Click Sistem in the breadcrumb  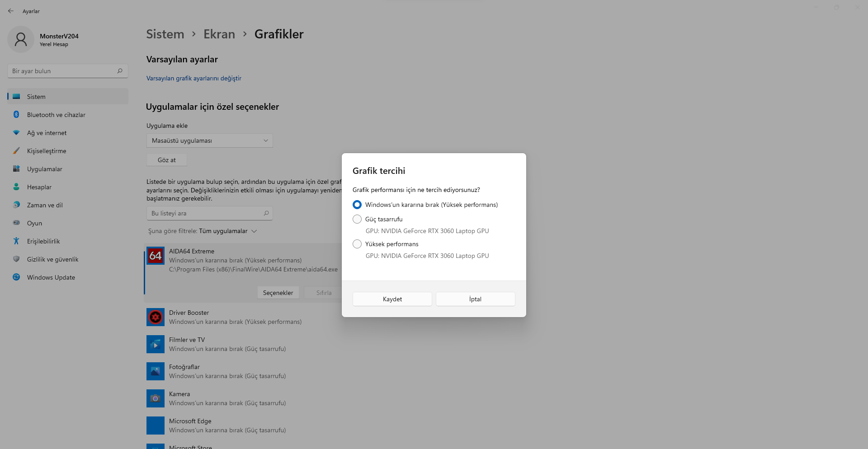coord(165,34)
